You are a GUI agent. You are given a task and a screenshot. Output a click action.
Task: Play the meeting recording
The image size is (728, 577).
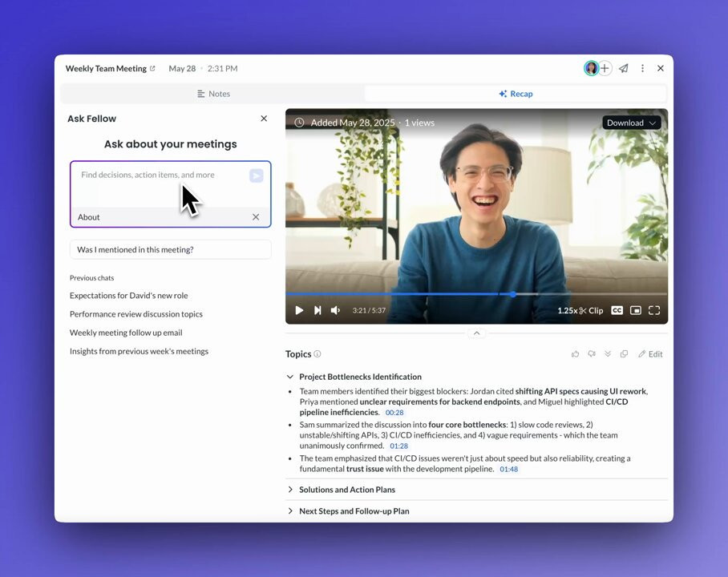point(299,310)
